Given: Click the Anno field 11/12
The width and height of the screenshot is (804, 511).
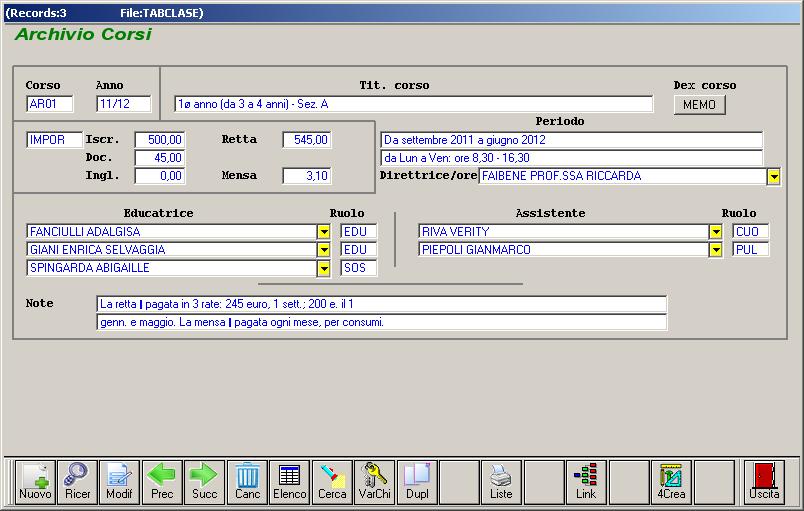Looking at the screenshot, I should 124,104.
